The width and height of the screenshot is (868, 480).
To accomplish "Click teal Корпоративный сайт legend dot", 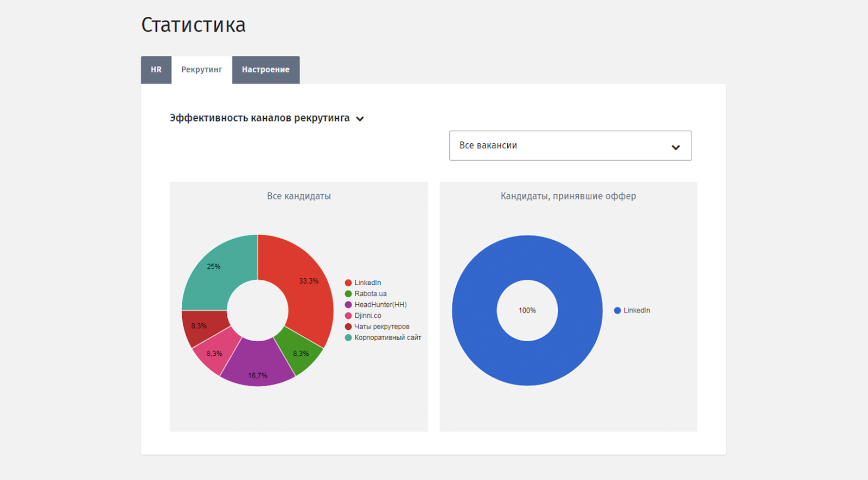I will 348,337.
